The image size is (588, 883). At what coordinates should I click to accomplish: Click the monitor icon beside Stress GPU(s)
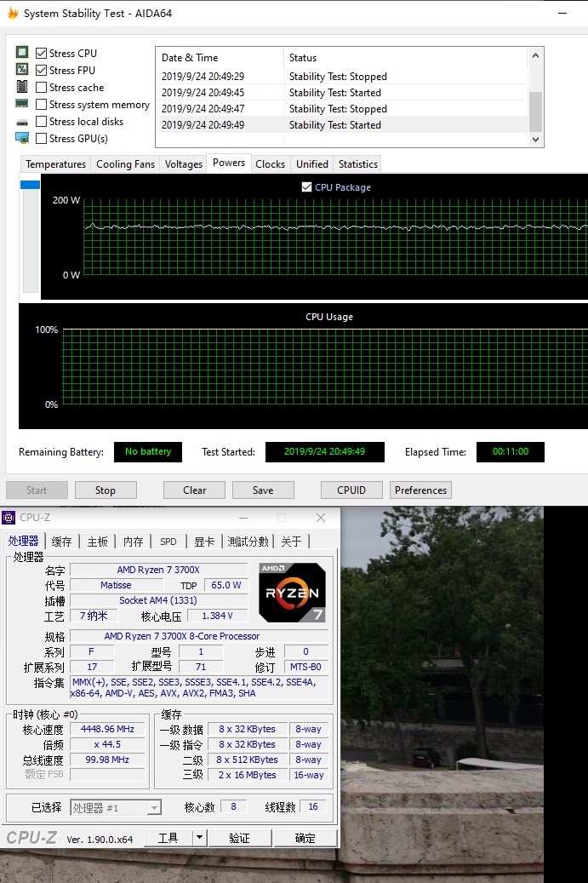(x=22, y=138)
